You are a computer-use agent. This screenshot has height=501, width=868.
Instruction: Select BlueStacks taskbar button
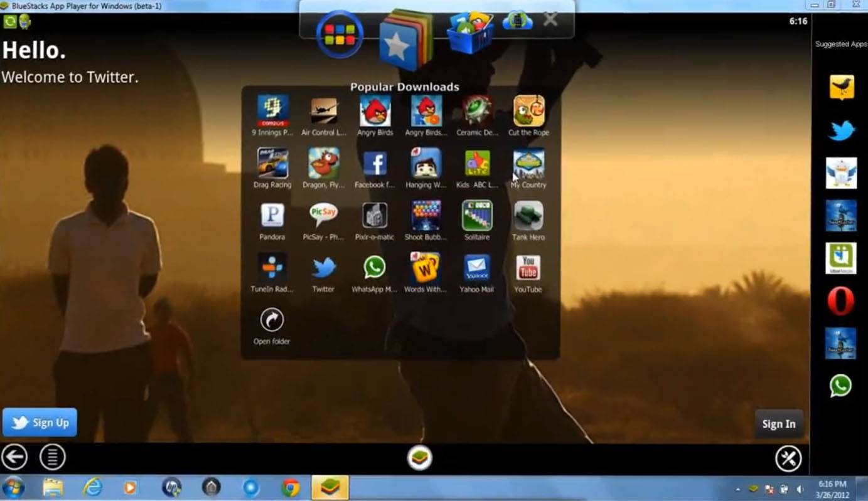[x=330, y=487]
